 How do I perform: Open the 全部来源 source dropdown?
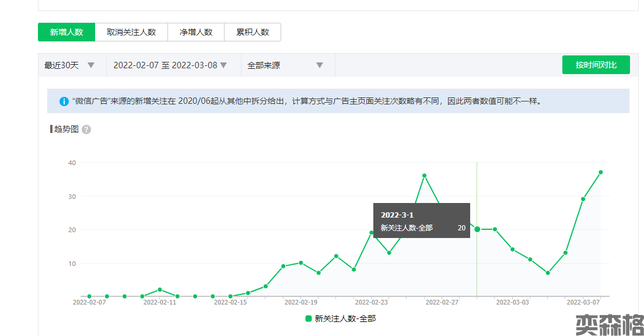point(285,65)
